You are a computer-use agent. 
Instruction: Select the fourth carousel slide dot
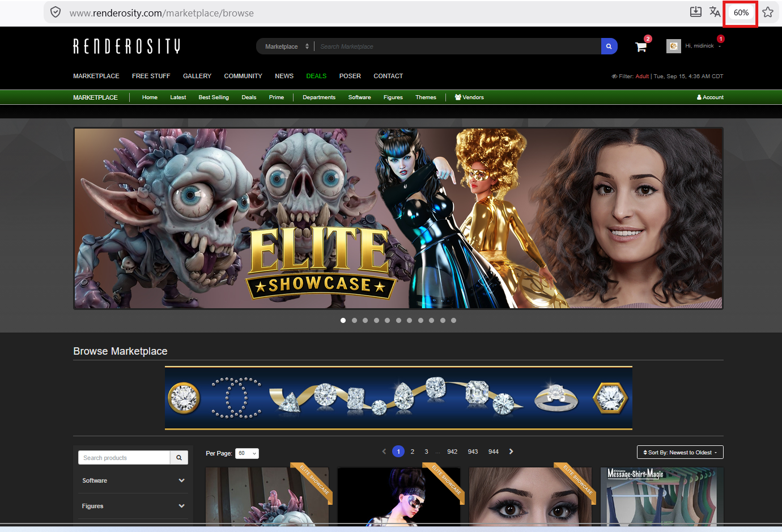point(376,320)
